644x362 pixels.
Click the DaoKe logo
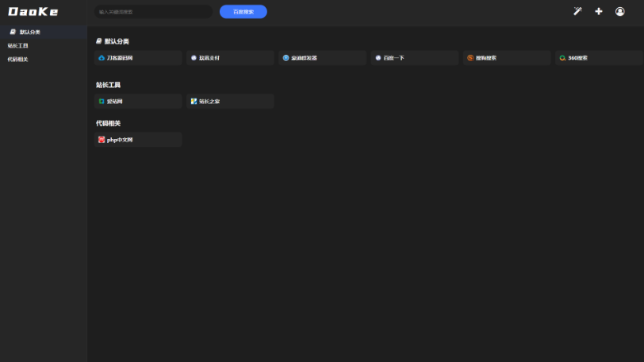pos(33,12)
